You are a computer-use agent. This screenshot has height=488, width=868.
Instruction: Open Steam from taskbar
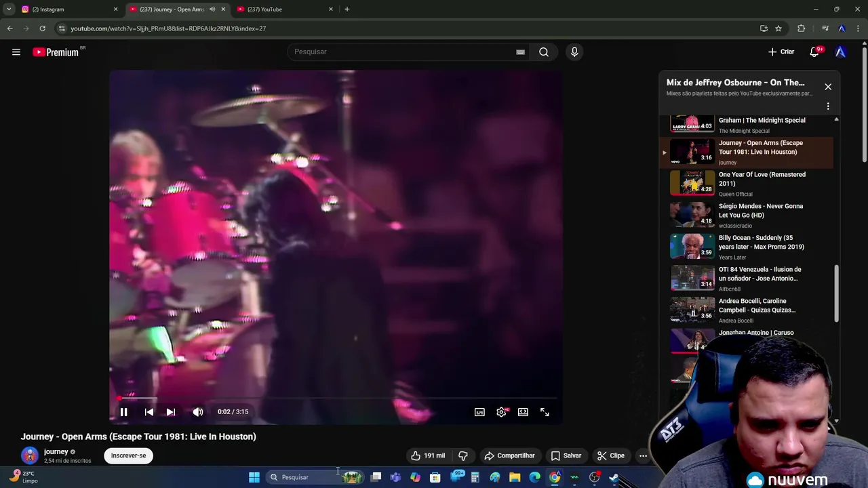pyautogui.click(x=614, y=477)
